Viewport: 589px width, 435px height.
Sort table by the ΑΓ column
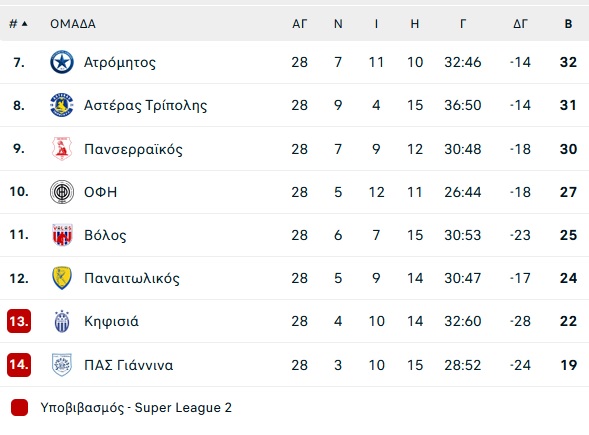pos(299,24)
